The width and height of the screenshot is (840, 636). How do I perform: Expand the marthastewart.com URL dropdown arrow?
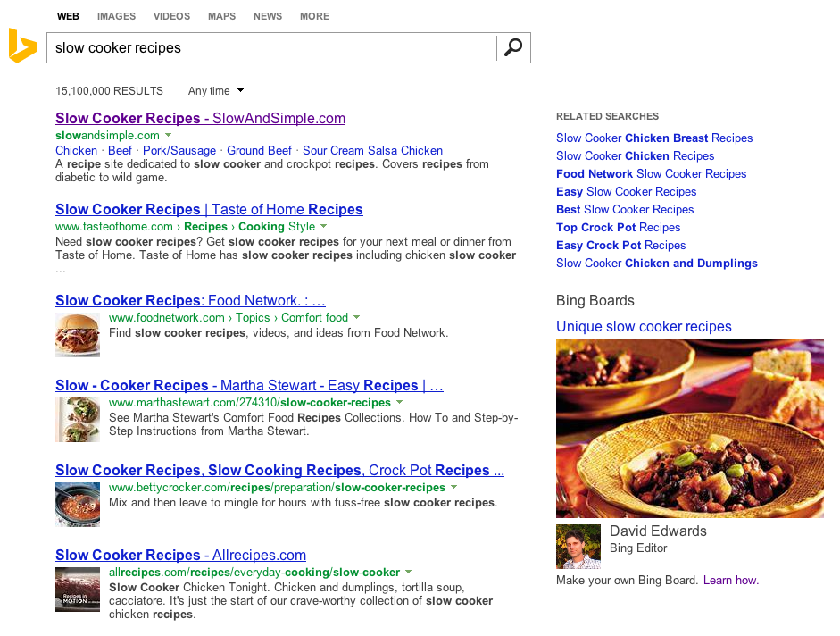[x=399, y=402]
